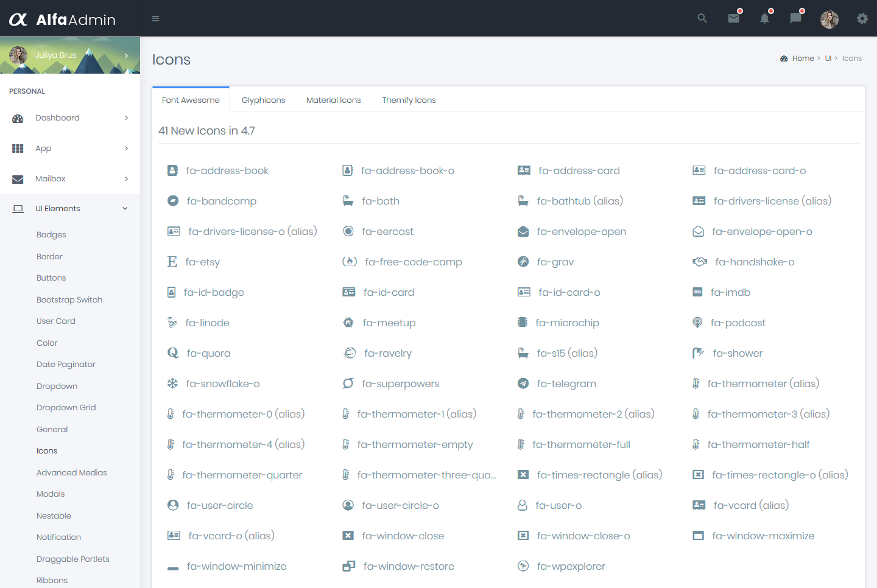The image size is (877, 588).
Task: Open the chat messages icon
Action: (796, 19)
